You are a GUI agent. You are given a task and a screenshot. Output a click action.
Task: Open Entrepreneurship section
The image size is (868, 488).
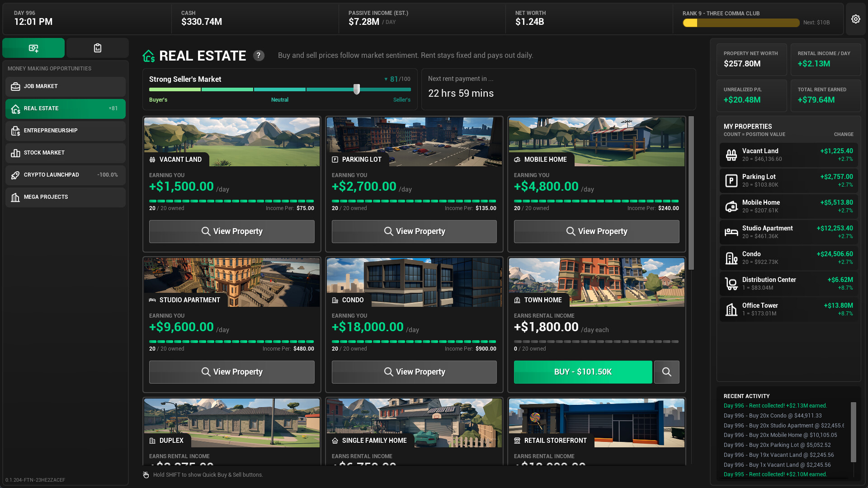pyautogui.click(x=66, y=131)
